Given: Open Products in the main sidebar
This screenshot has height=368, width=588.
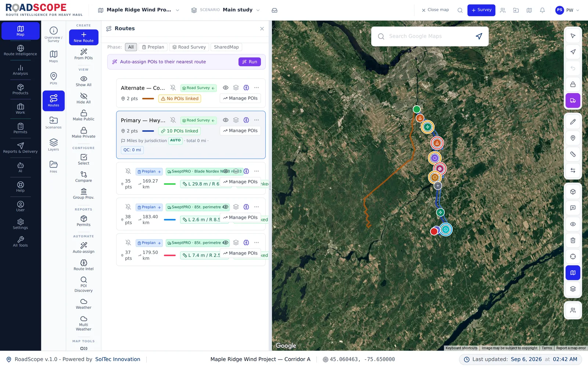Looking at the screenshot, I should tap(20, 89).
